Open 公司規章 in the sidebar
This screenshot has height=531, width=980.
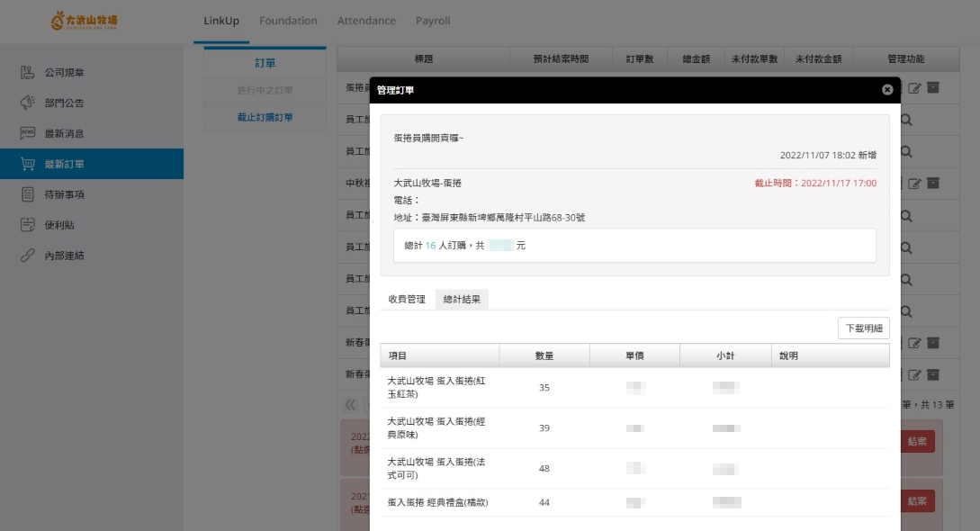(92, 73)
